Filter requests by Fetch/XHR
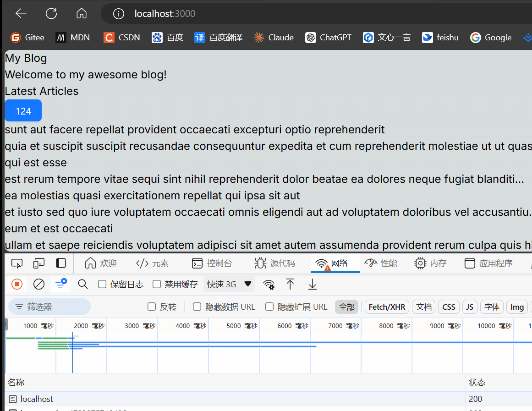The image size is (532, 411). pos(387,307)
